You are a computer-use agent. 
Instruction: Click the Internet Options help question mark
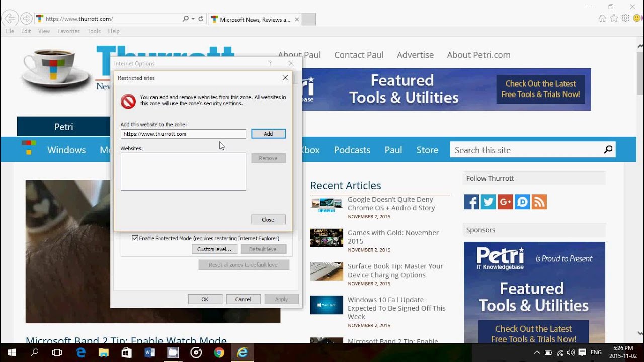pyautogui.click(x=270, y=63)
